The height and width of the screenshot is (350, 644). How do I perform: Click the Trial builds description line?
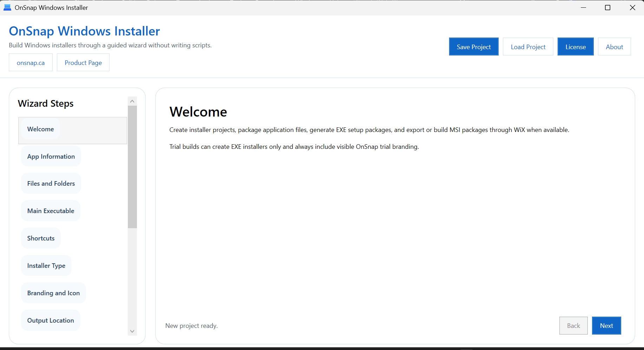point(294,146)
